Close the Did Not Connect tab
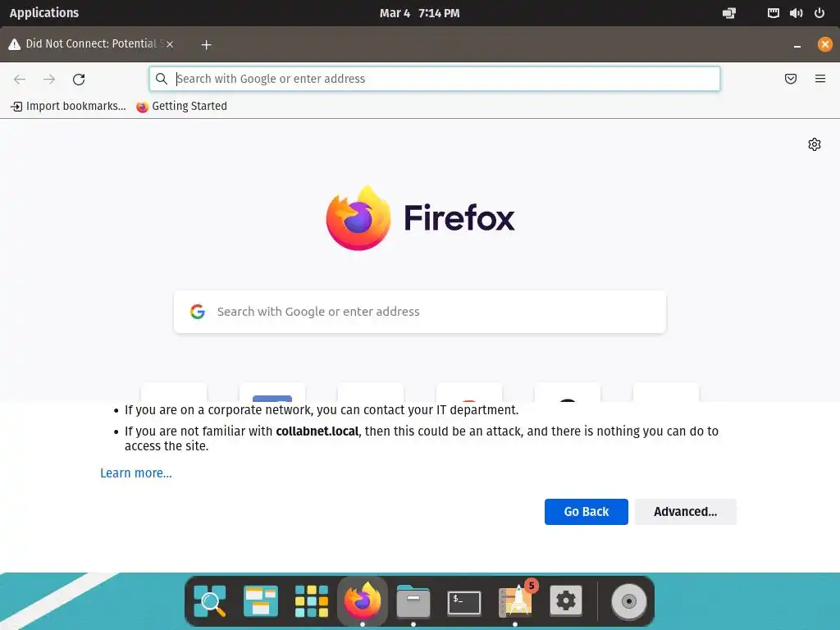 tap(169, 44)
